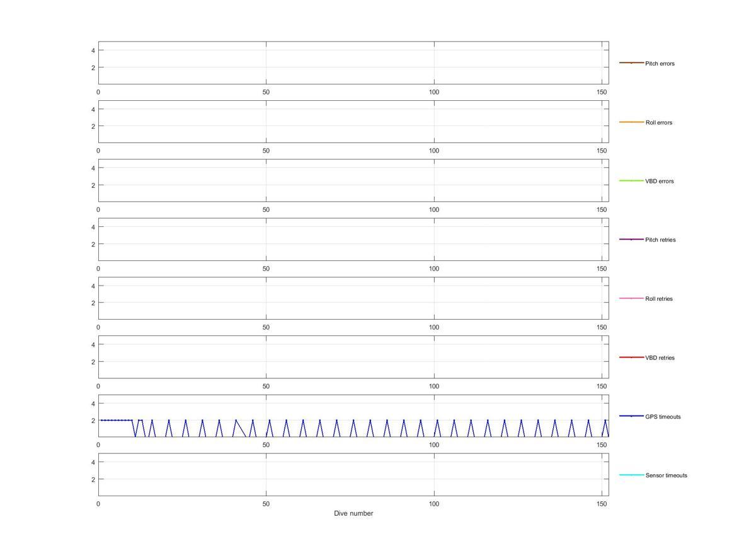The width and height of the screenshot is (756, 558).
Task: Select the Pitch retries legend label
Action: click(660, 240)
